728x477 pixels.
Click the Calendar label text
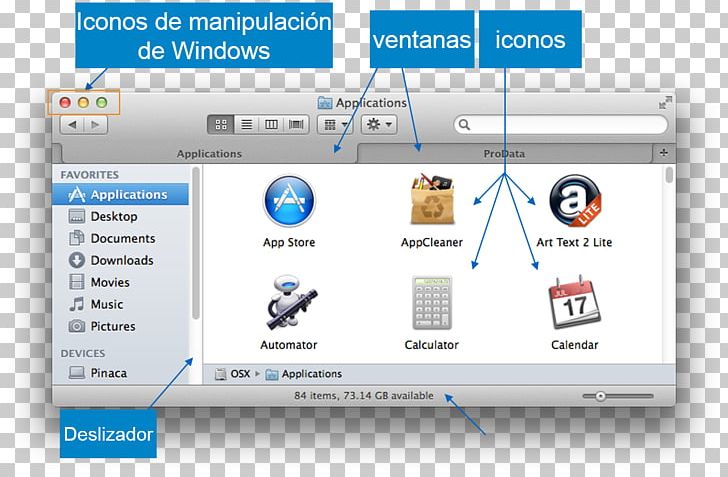(575, 345)
